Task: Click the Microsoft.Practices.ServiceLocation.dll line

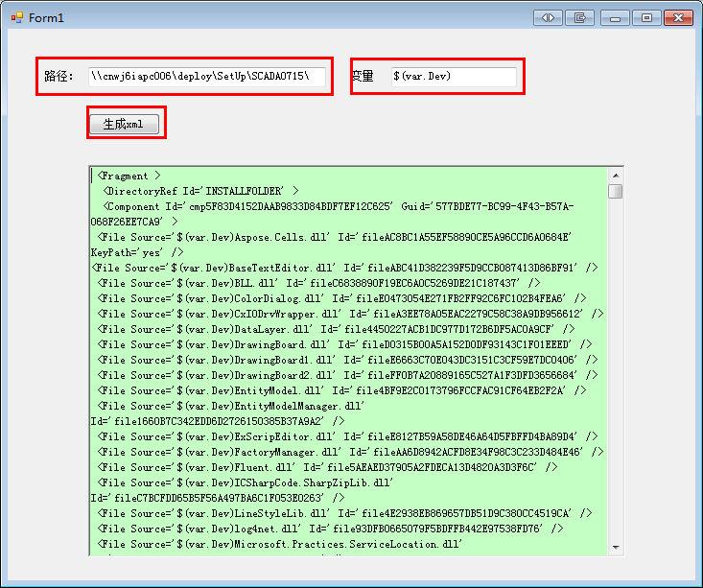Action: (280, 544)
